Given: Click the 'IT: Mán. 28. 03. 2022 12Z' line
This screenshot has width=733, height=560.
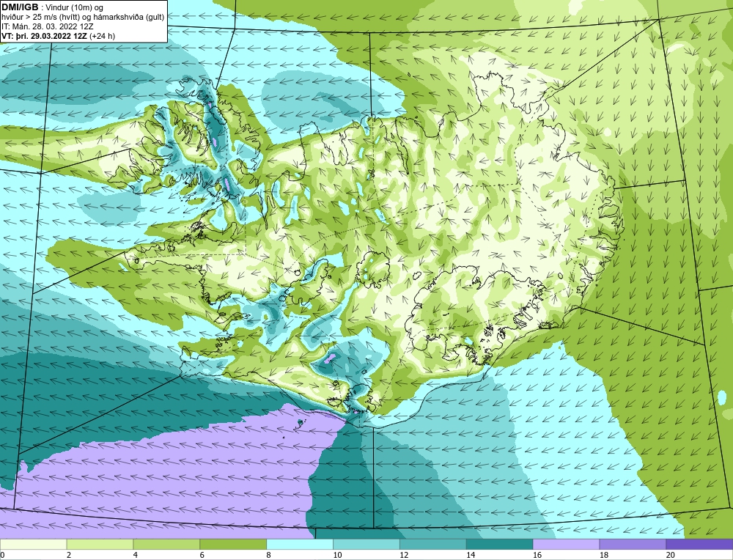Looking at the screenshot, I should [x=47, y=26].
